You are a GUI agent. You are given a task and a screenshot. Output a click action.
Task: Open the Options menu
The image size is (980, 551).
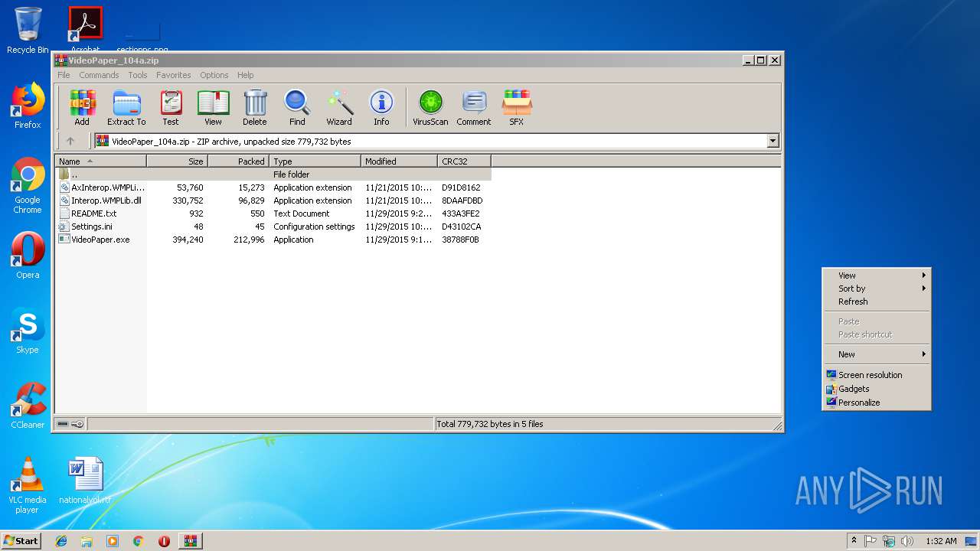(x=214, y=75)
